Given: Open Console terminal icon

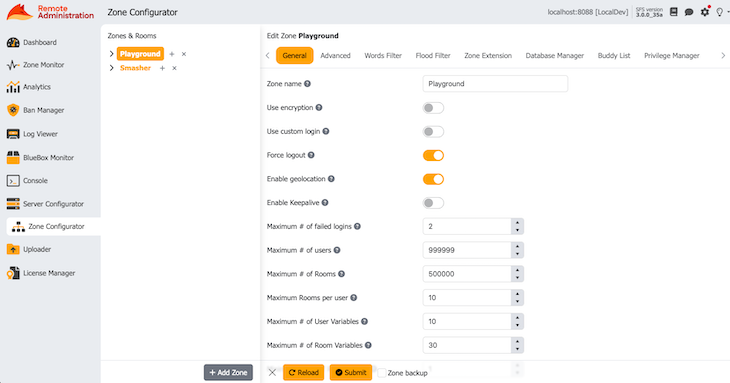Looking at the screenshot, I should pos(13,181).
